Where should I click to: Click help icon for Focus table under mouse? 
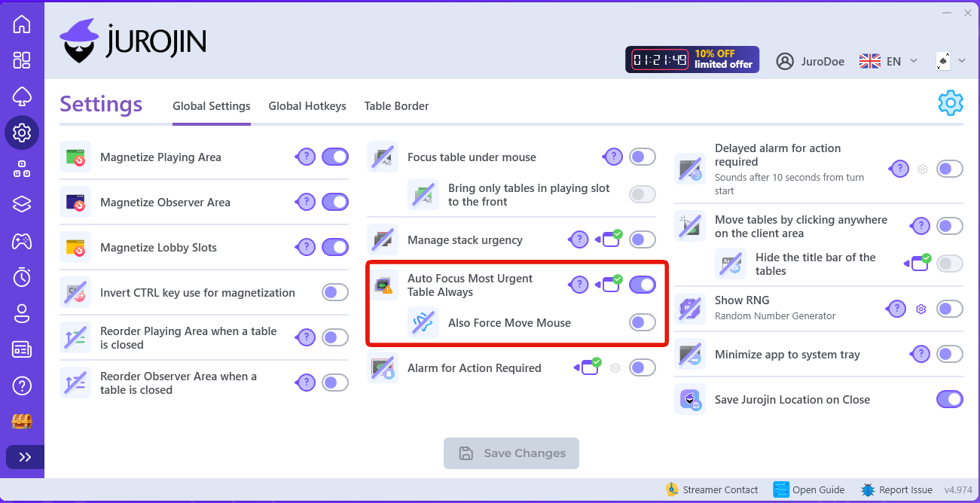click(x=613, y=157)
